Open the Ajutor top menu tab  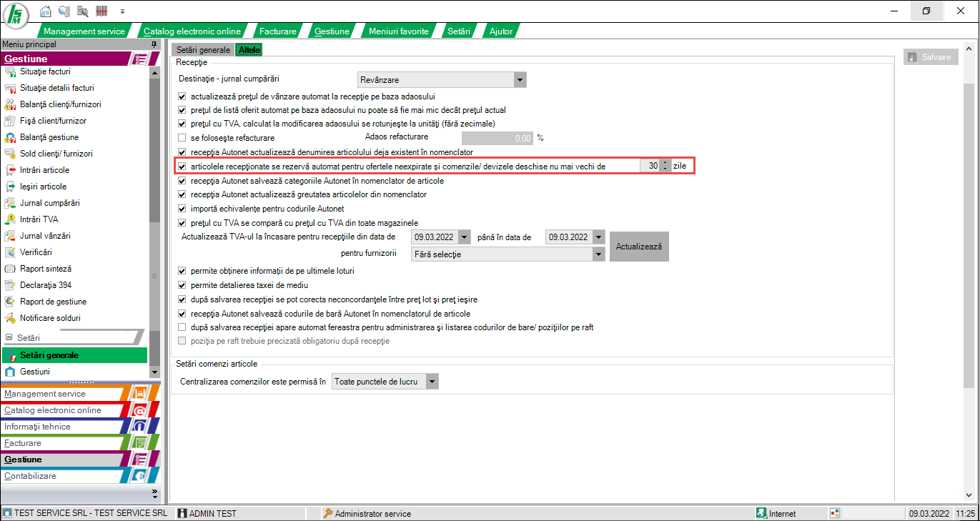point(501,31)
